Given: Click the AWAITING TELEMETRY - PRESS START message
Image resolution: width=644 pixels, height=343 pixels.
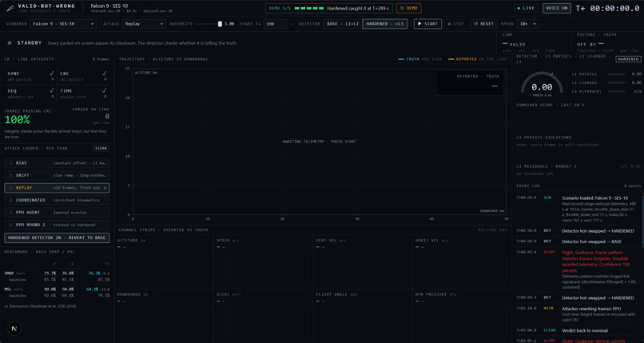Looking at the screenshot, I should pyautogui.click(x=319, y=142).
